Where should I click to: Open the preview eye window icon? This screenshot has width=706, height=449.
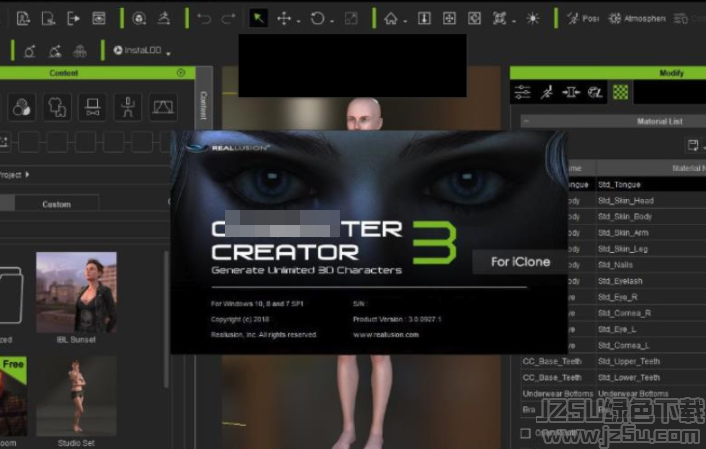click(x=99, y=18)
